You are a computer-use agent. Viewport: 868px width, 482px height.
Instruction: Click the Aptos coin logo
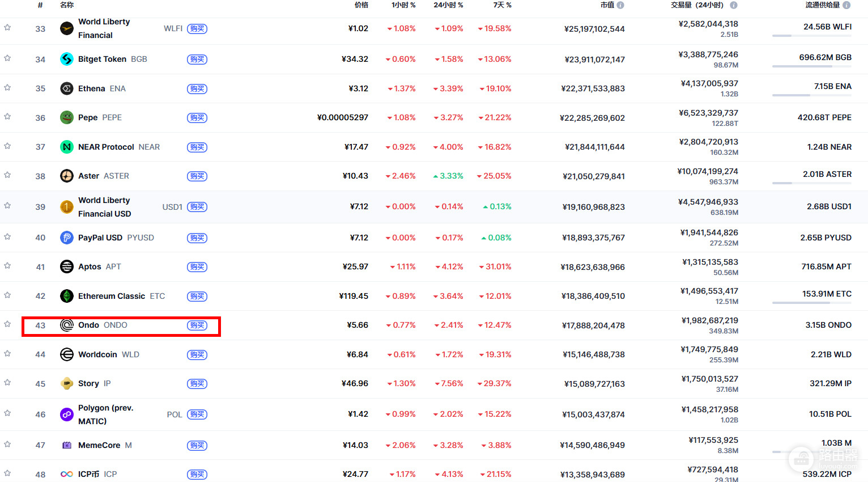coord(67,267)
